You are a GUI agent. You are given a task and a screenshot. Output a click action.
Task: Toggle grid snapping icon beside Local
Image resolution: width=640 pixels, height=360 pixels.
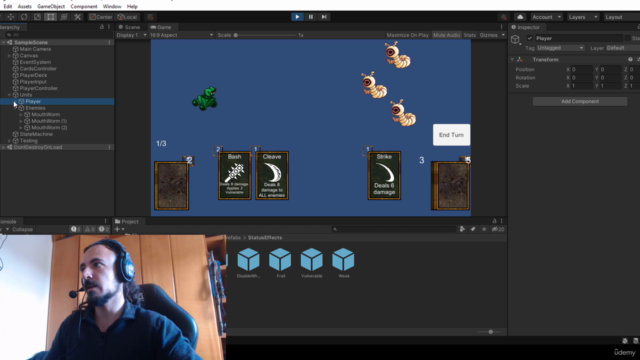point(151,17)
